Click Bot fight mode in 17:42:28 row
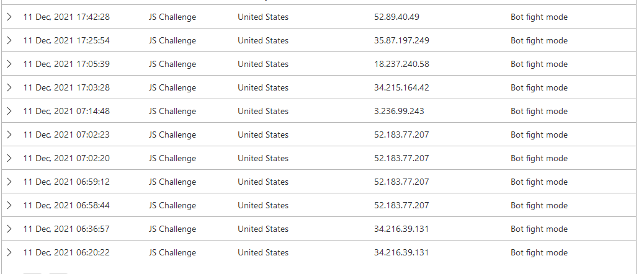 click(x=539, y=17)
